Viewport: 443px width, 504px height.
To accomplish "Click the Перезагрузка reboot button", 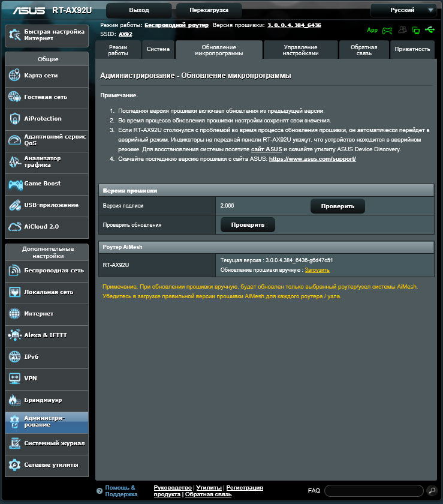I will tap(209, 10).
